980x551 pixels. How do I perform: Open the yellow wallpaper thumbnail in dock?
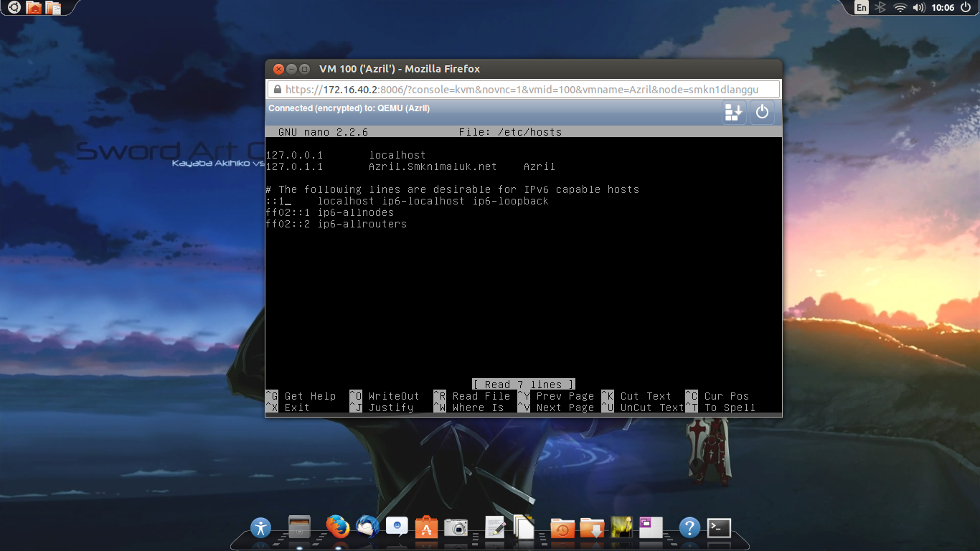coord(621,527)
